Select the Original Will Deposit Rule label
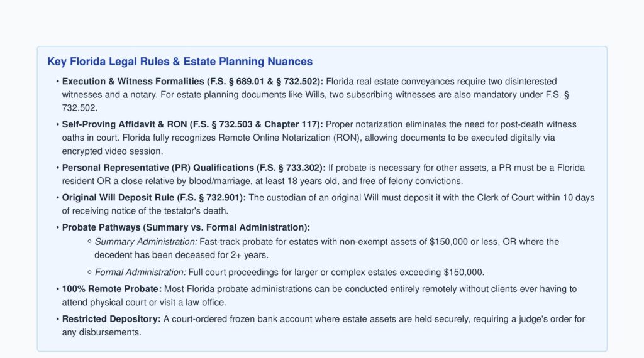 pyautogui.click(x=154, y=198)
